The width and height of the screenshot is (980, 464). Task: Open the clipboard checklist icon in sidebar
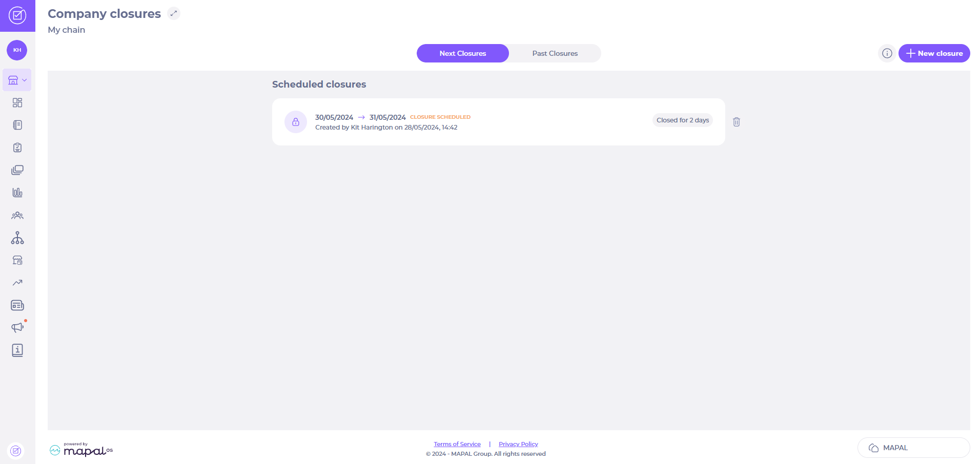tap(17, 147)
